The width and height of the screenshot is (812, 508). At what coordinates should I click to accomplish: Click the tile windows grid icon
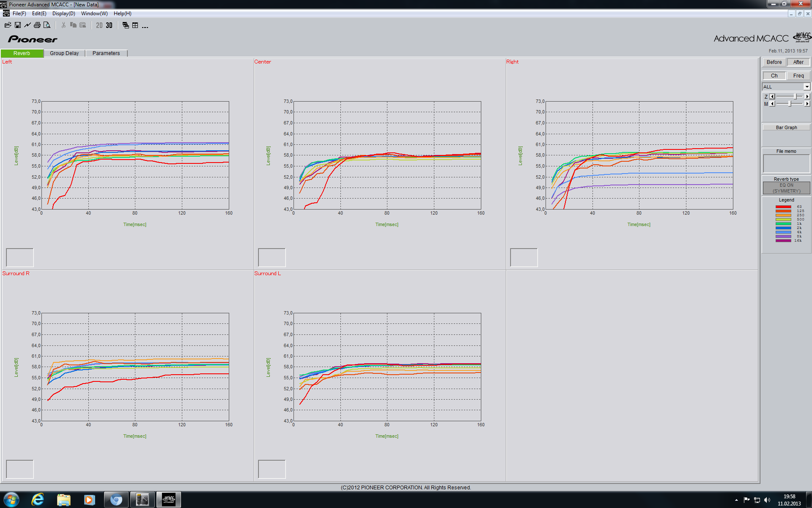tap(135, 25)
